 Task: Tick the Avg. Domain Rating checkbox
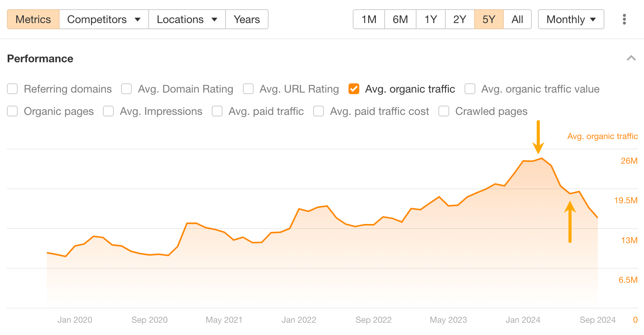click(126, 89)
